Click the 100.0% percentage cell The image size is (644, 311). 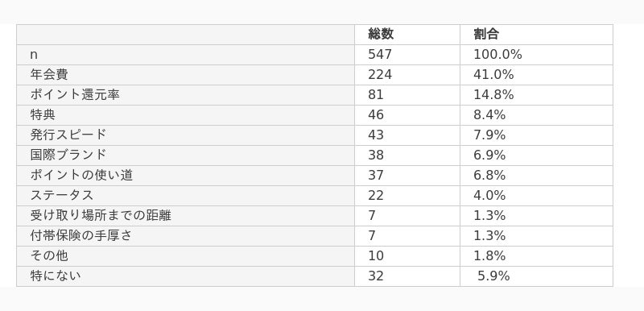pyautogui.click(x=536, y=55)
